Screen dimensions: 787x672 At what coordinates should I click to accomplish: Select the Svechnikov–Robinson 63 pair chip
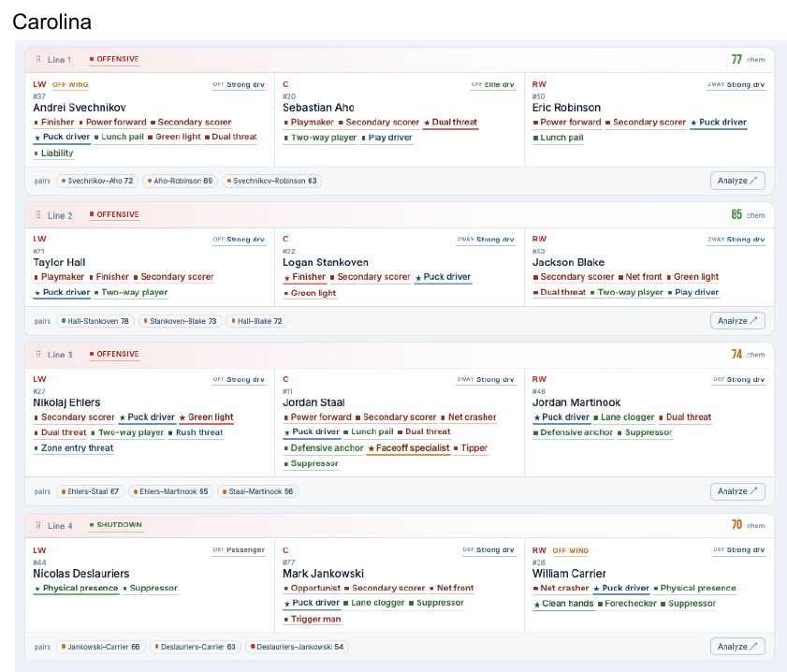coord(272,181)
